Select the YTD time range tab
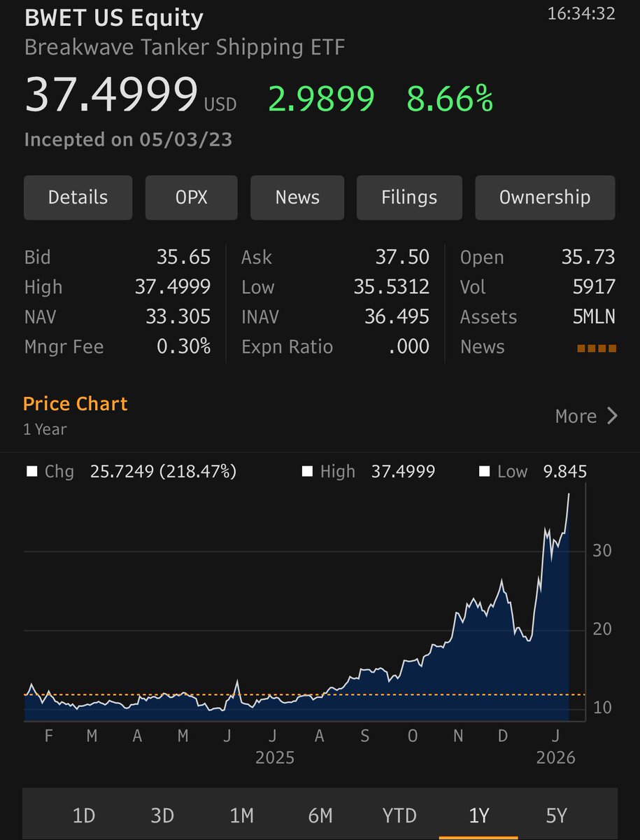The height and width of the screenshot is (840, 640). pos(399,815)
